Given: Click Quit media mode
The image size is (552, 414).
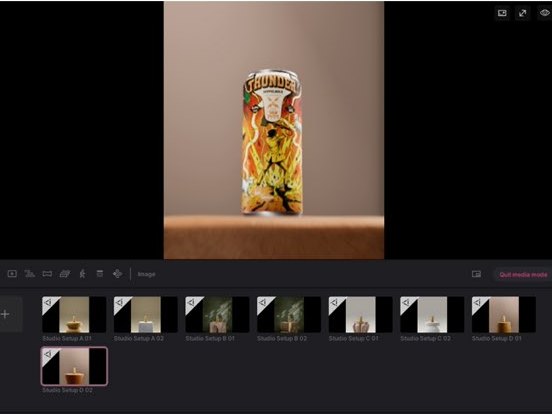Looking at the screenshot, I should (x=523, y=275).
